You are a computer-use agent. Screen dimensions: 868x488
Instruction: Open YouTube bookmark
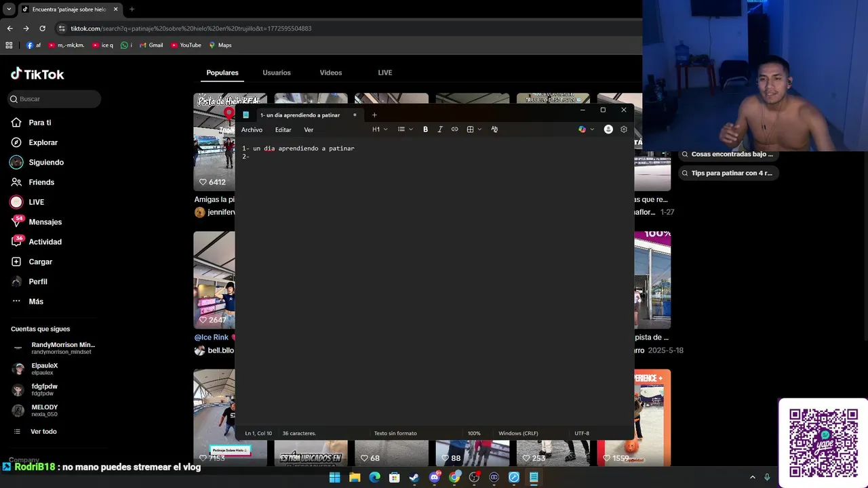click(x=186, y=45)
